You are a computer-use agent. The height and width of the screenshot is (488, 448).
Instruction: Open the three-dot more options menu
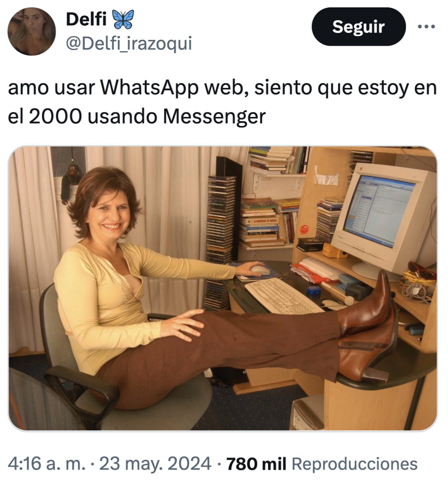(x=426, y=27)
